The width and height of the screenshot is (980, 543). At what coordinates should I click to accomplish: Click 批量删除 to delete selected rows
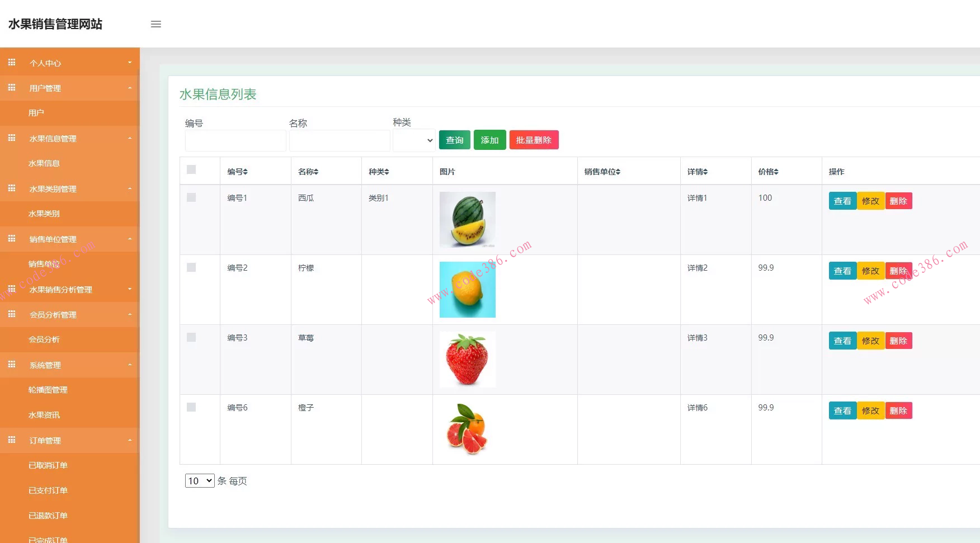pos(534,140)
